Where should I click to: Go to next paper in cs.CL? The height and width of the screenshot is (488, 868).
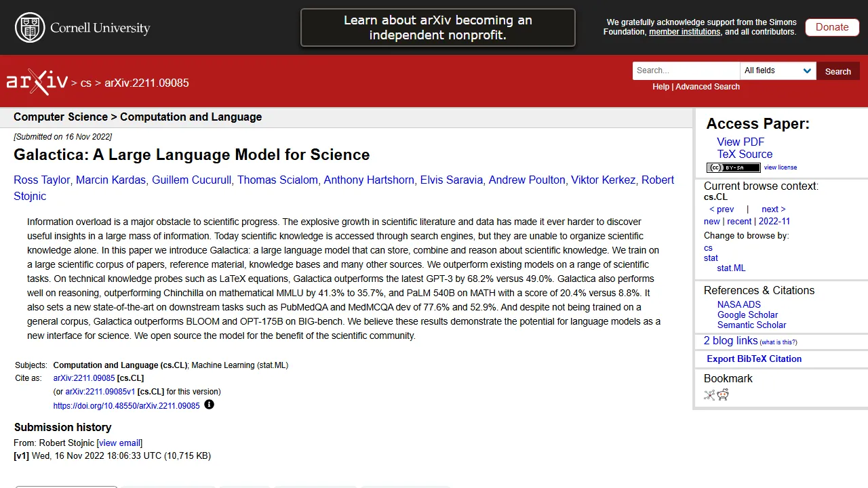773,209
